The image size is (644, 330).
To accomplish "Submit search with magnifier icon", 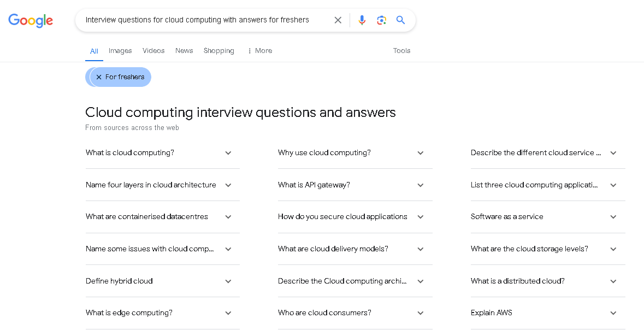I will tap(400, 20).
